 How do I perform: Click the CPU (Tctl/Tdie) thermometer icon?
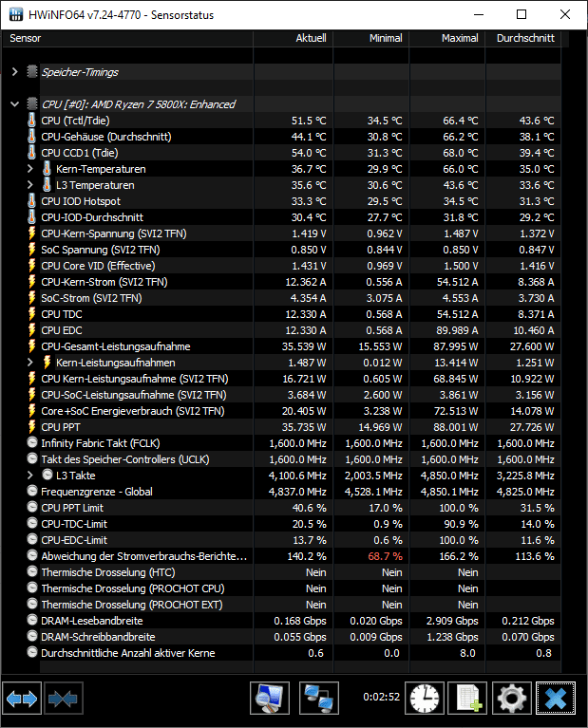click(x=31, y=121)
